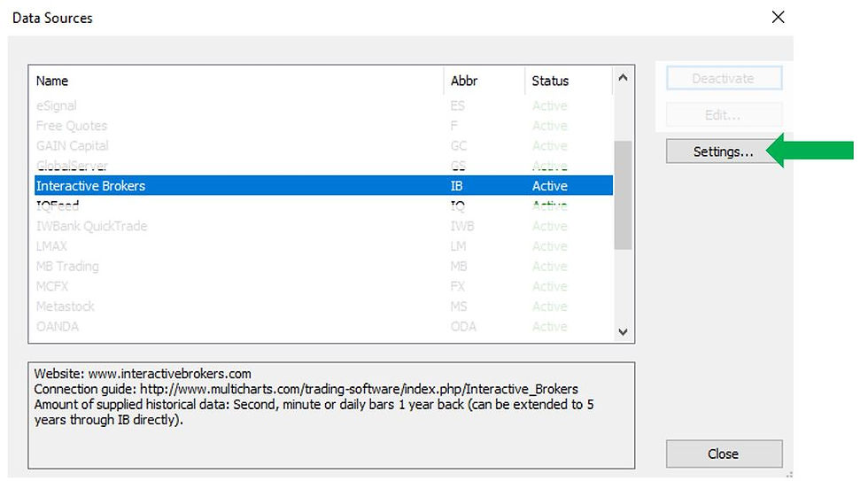Sort by the Abbr column header
This screenshot has width=868, height=481.
pos(484,81)
